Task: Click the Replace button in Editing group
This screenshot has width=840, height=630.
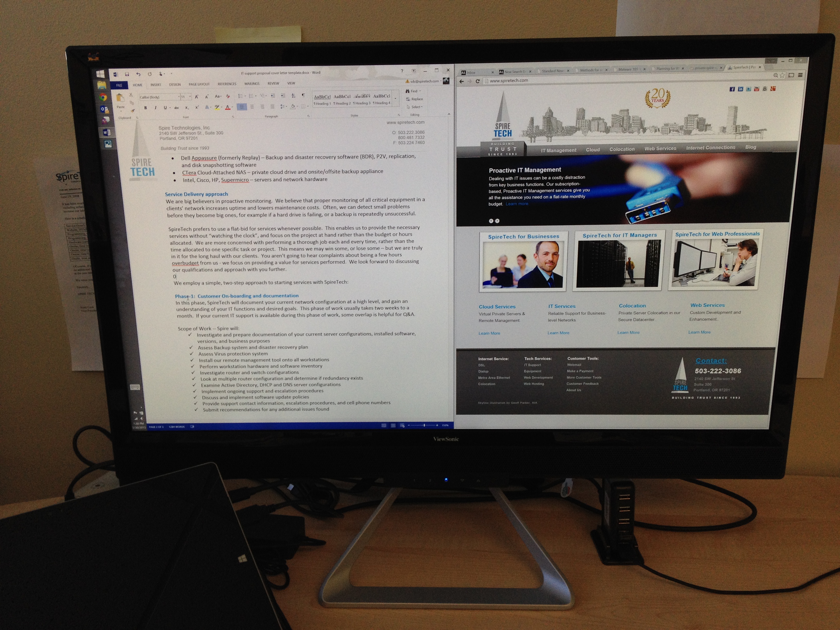Action: pyautogui.click(x=415, y=99)
